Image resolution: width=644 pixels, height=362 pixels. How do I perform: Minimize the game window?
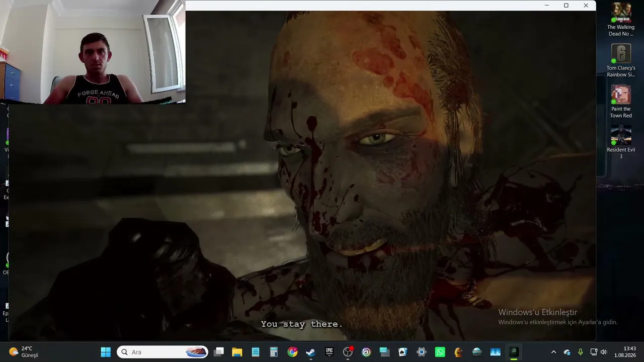546,6
